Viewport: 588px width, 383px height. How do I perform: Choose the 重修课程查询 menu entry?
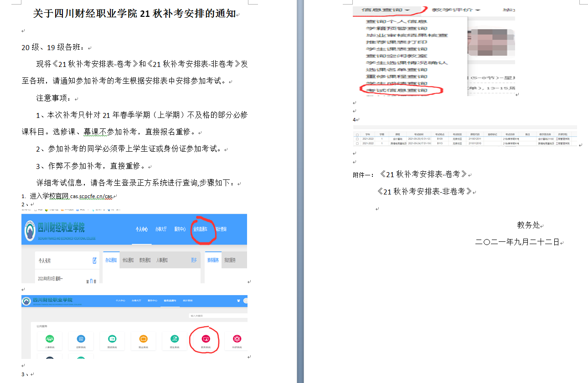397,76
